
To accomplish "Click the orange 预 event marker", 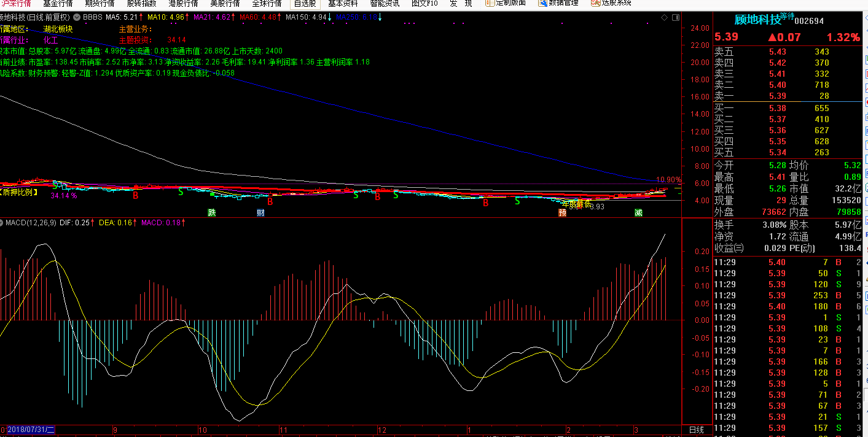I will [562, 213].
